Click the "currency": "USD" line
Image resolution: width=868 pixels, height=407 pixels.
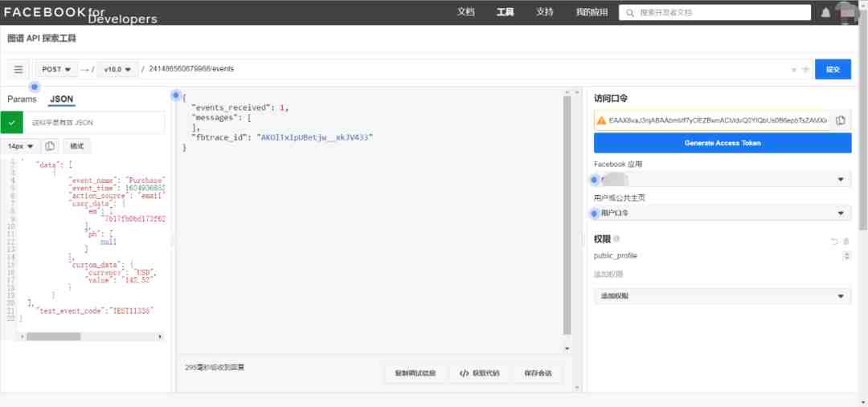(x=122, y=273)
